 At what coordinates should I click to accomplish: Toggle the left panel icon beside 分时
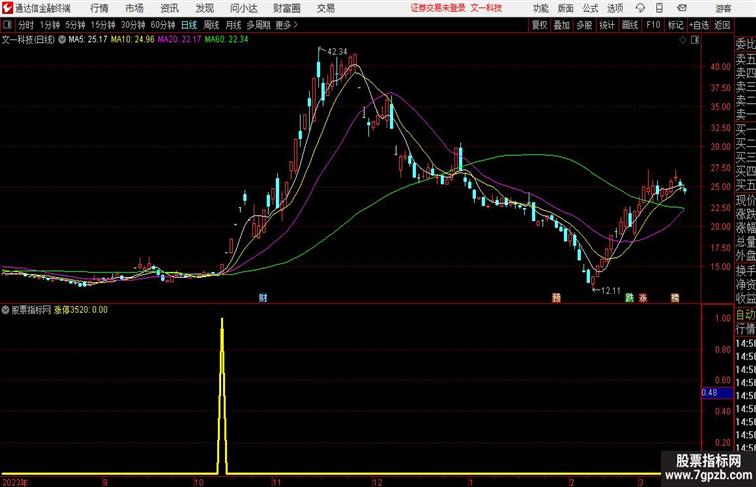8,25
